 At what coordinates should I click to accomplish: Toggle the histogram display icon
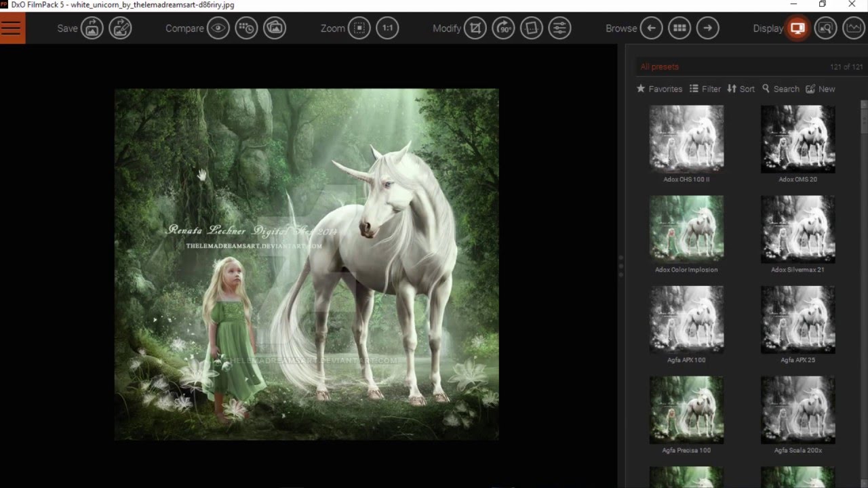pos(853,28)
